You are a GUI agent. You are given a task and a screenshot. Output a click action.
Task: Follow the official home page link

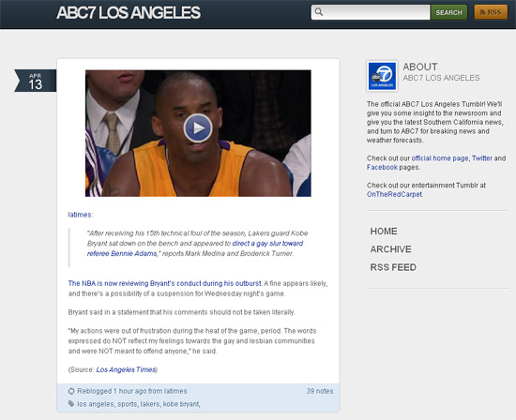tap(440, 158)
